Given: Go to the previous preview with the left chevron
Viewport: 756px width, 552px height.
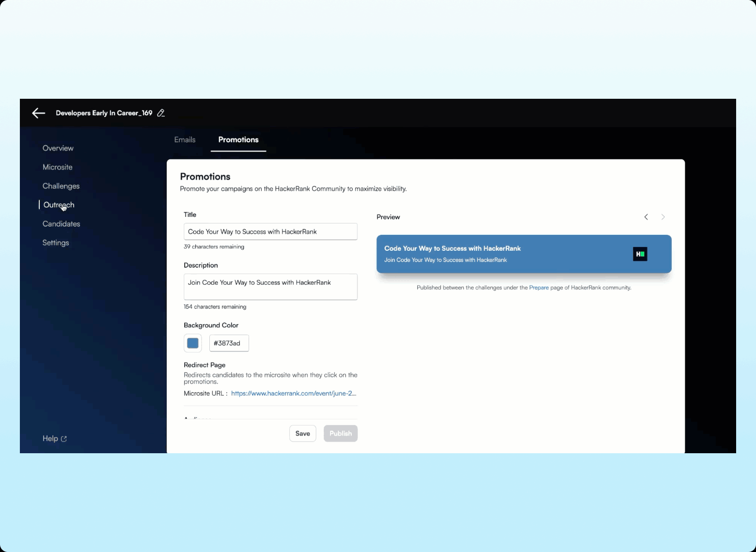Looking at the screenshot, I should coord(646,217).
